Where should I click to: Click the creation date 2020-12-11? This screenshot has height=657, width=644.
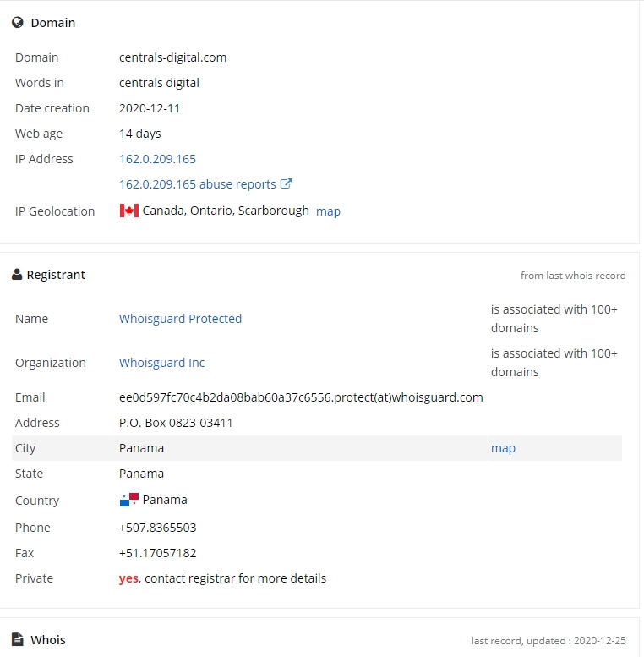150,108
